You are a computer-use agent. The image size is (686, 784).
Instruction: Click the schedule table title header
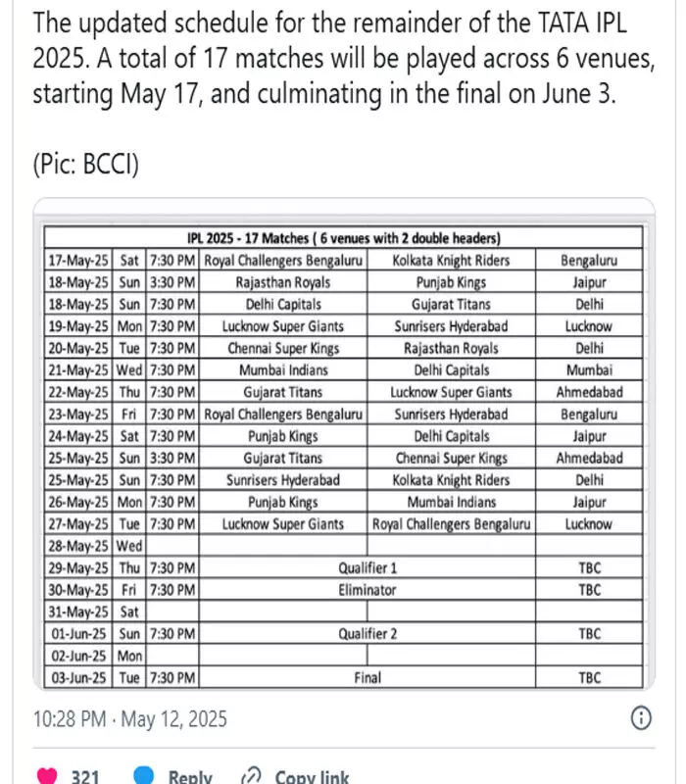coord(344,238)
